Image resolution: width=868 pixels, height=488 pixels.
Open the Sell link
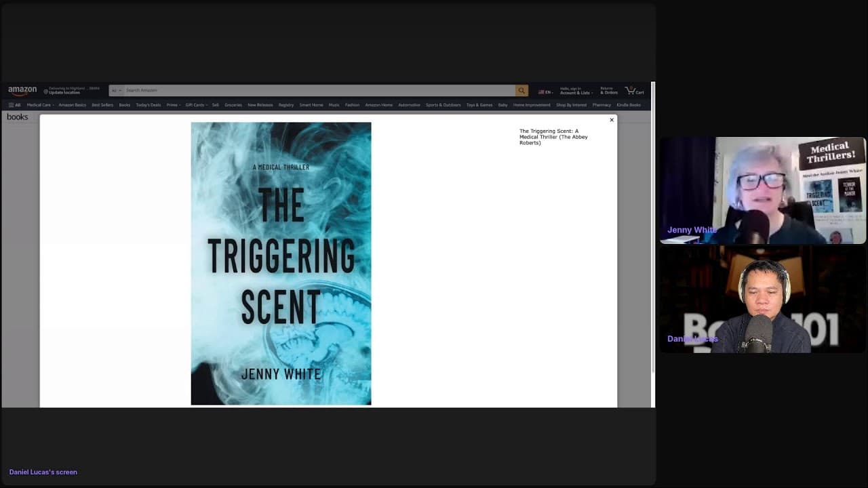[216, 105]
